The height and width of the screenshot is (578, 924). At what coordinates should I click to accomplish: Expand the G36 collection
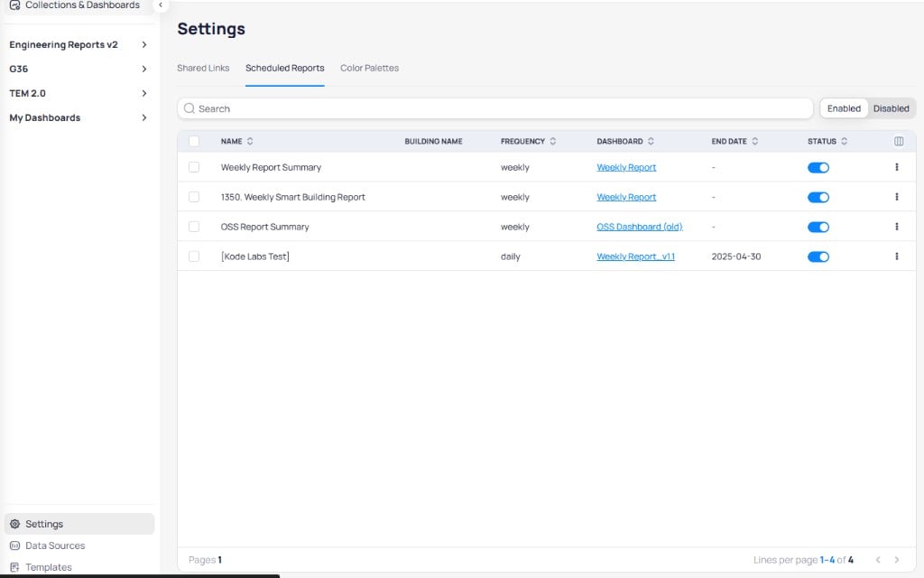143,69
